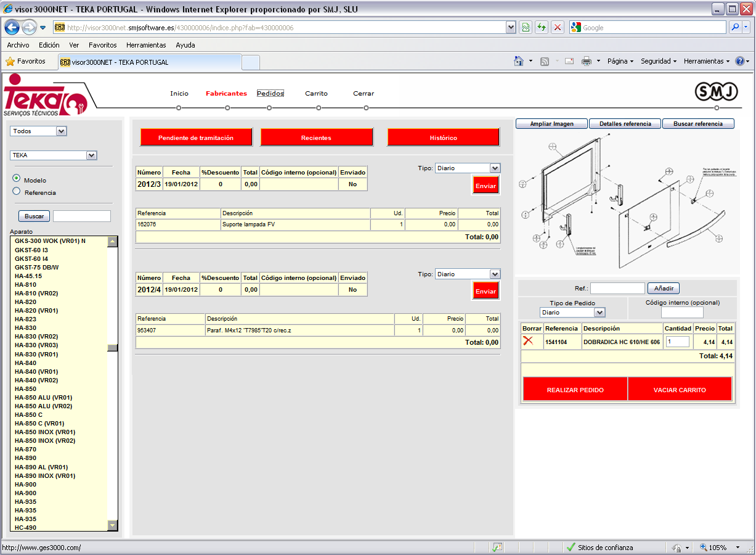756x555 pixels.
Task: Click the Read Mail envelope icon
Action: pyautogui.click(x=569, y=61)
